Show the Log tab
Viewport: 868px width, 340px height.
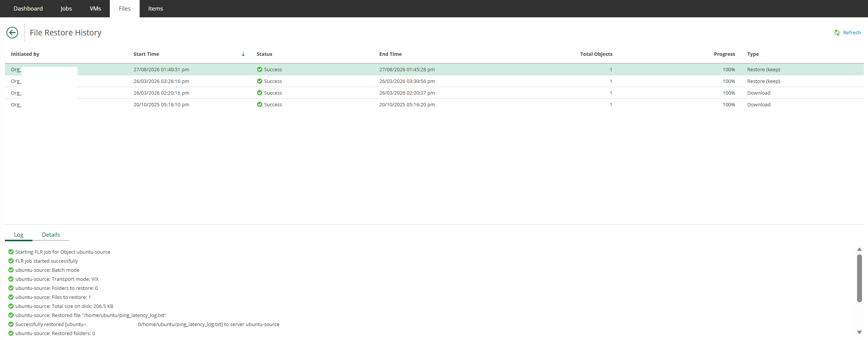pyautogui.click(x=18, y=235)
